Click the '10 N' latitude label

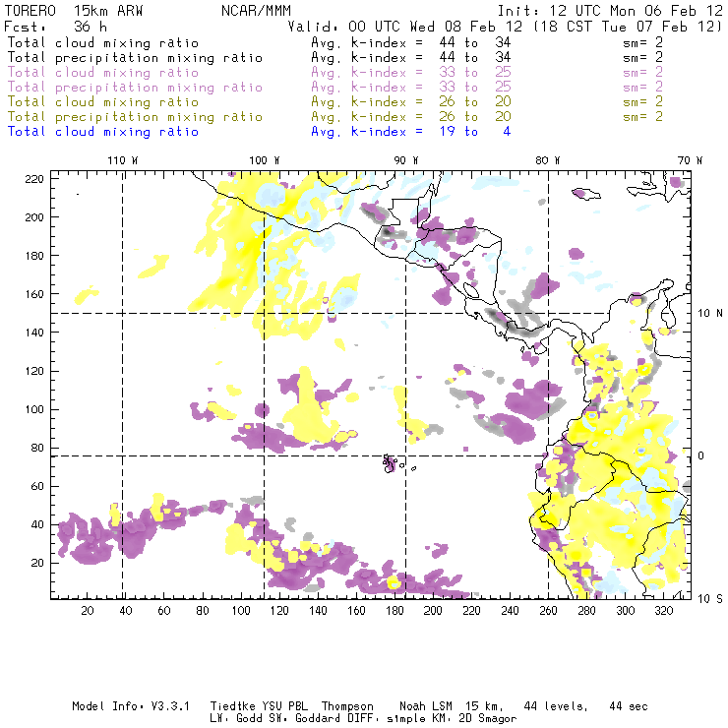[710, 314]
